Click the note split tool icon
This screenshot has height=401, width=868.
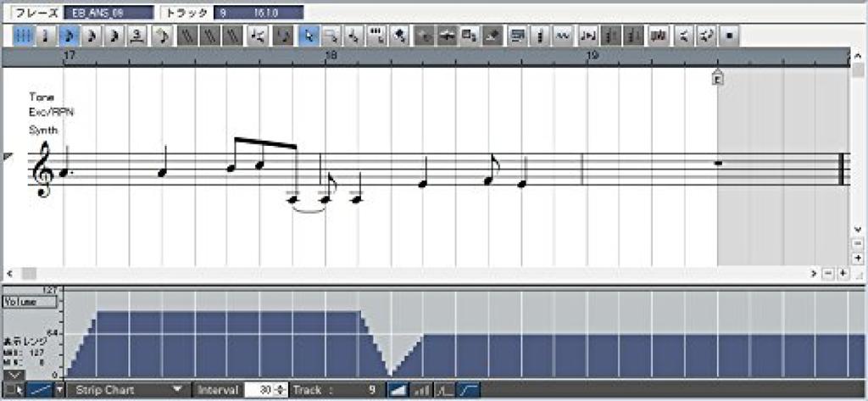click(x=258, y=36)
